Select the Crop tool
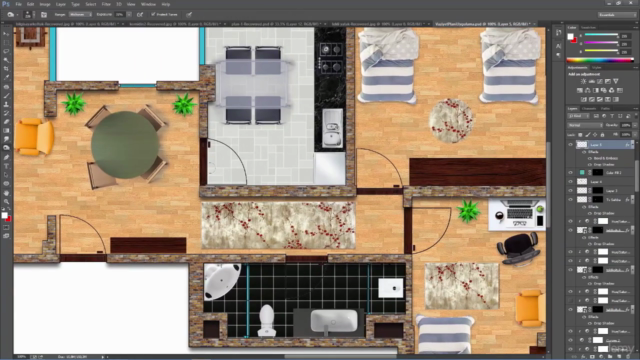Screen dimensions: 640x360 coord(6,69)
